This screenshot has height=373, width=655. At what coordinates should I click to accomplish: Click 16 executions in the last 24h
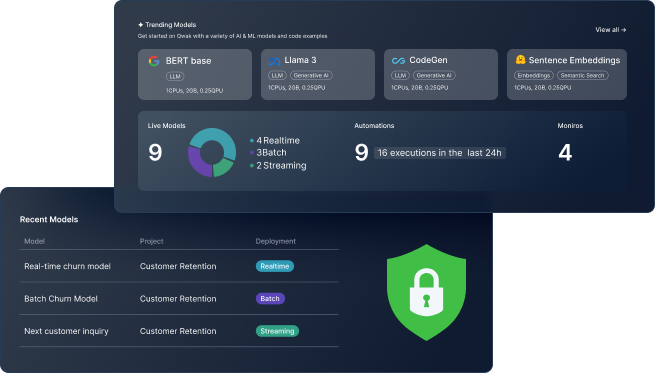pos(439,153)
